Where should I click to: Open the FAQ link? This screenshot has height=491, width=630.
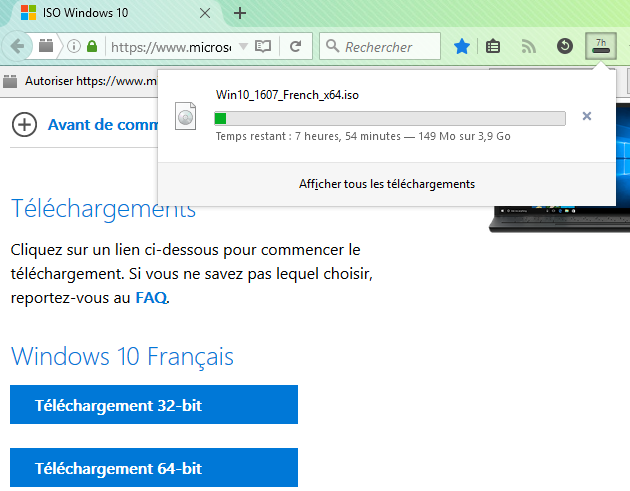pos(151,298)
